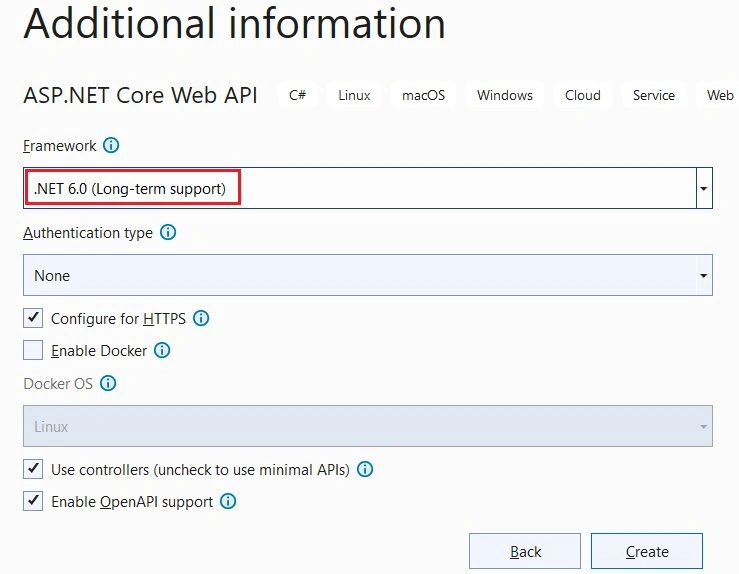Click the C# tag
This screenshot has width=739, height=574.
[x=297, y=95]
